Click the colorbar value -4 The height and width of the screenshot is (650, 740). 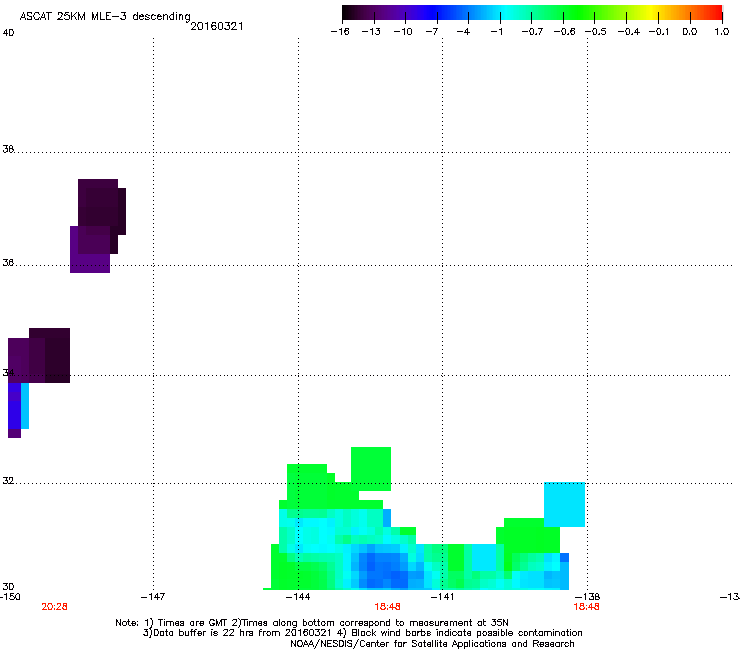pos(463,32)
